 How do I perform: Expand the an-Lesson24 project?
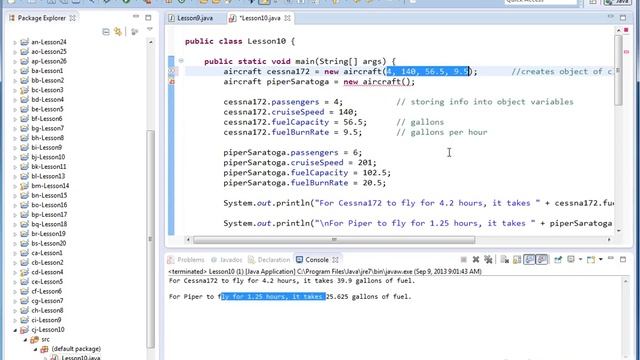pyautogui.click(x=15, y=42)
